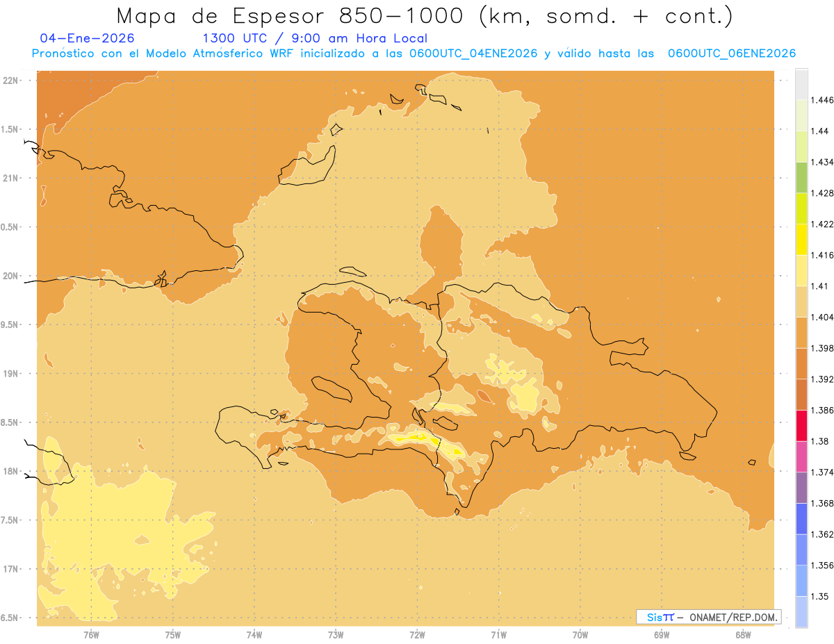The height and width of the screenshot is (644, 834).
Task: Click the purple swatch between 1.368 and 1.374
Action: (x=802, y=487)
